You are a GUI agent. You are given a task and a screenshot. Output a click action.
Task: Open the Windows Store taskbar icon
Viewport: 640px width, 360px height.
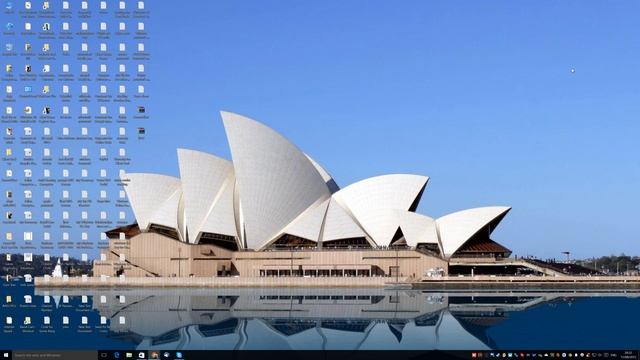pyautogui.click(x=142, y=355)
